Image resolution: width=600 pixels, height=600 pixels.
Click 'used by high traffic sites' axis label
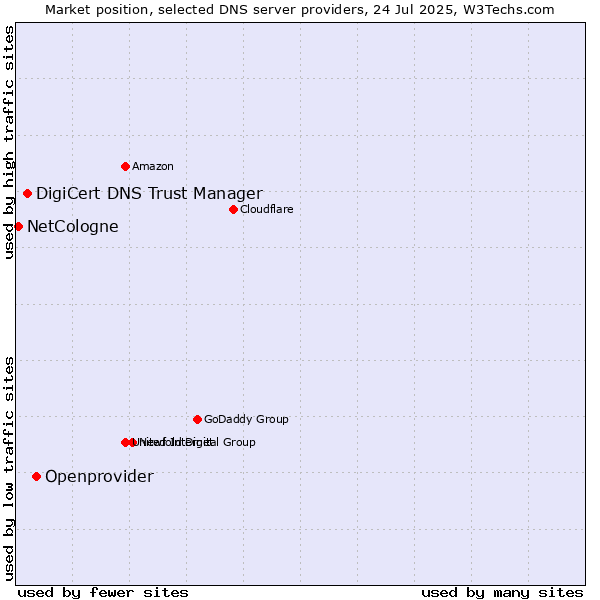9,142
